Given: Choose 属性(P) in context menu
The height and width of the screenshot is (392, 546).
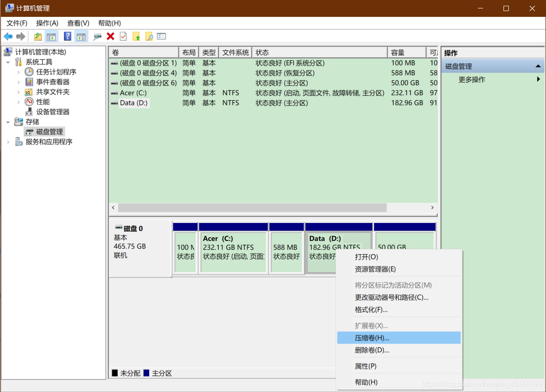Looking at the screenshot, I should click(x=399, y=366).
